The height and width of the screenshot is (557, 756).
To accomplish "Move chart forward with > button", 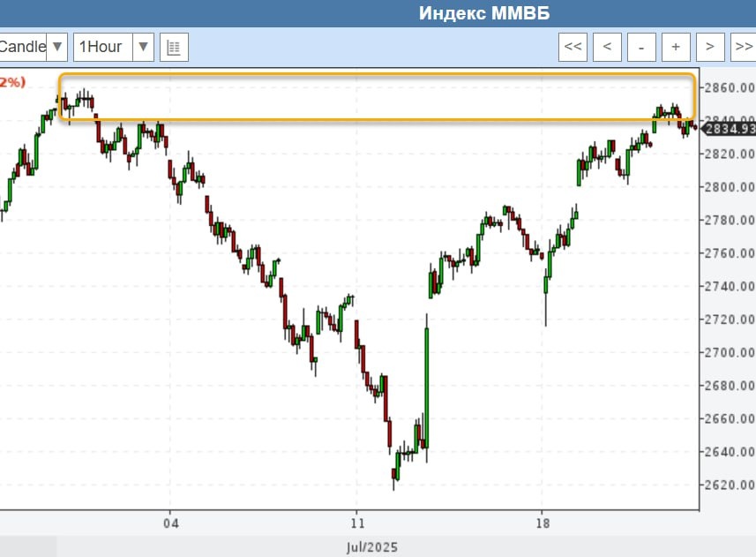I will (x=710, y=47).
